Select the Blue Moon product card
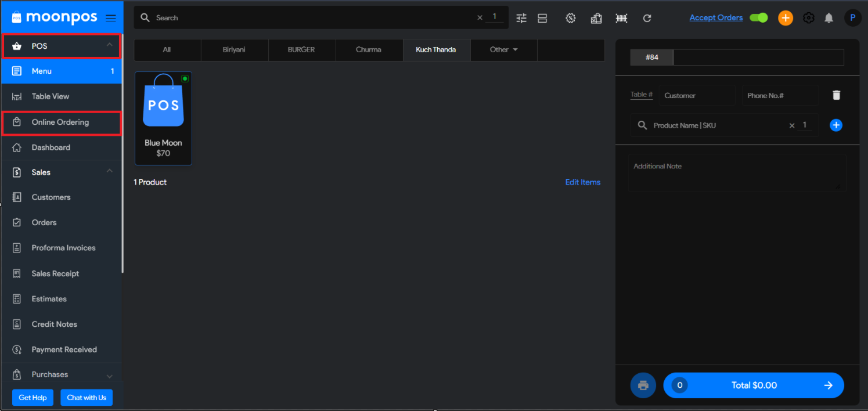Image resolution: width=868 pixels, height=411 pixels. [163, 118]
